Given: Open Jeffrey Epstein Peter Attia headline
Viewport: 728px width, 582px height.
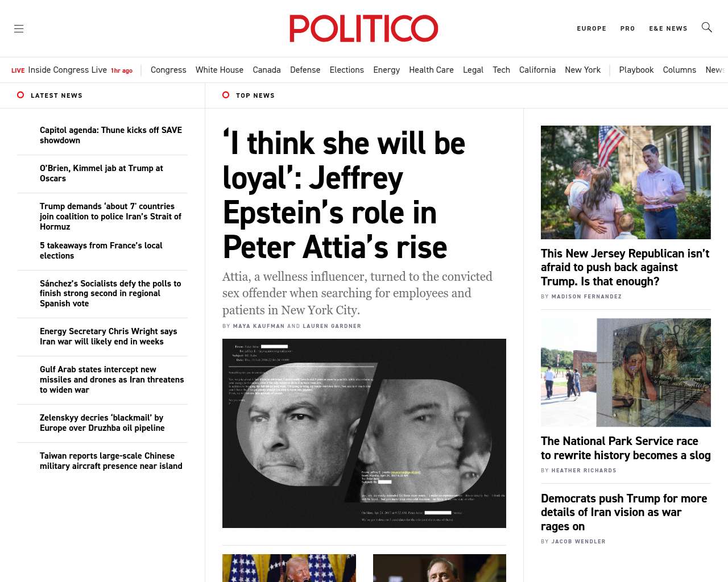Looking at the screenshot, I should click(344, 195).
